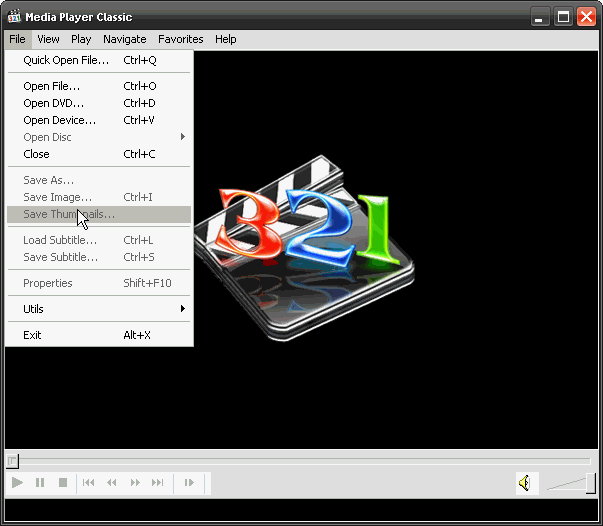Open the Navigate menu
This screenshot has width=603, height=526.
tap(125, 39)
